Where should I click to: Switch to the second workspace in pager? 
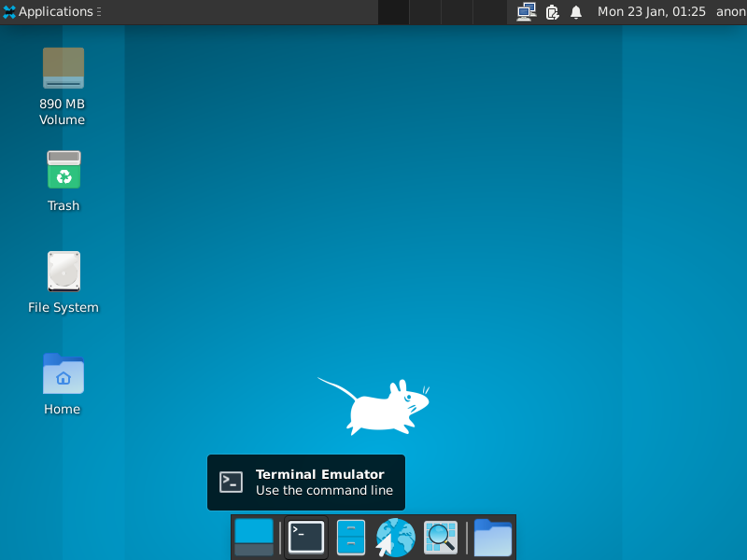tap(426, 12)
